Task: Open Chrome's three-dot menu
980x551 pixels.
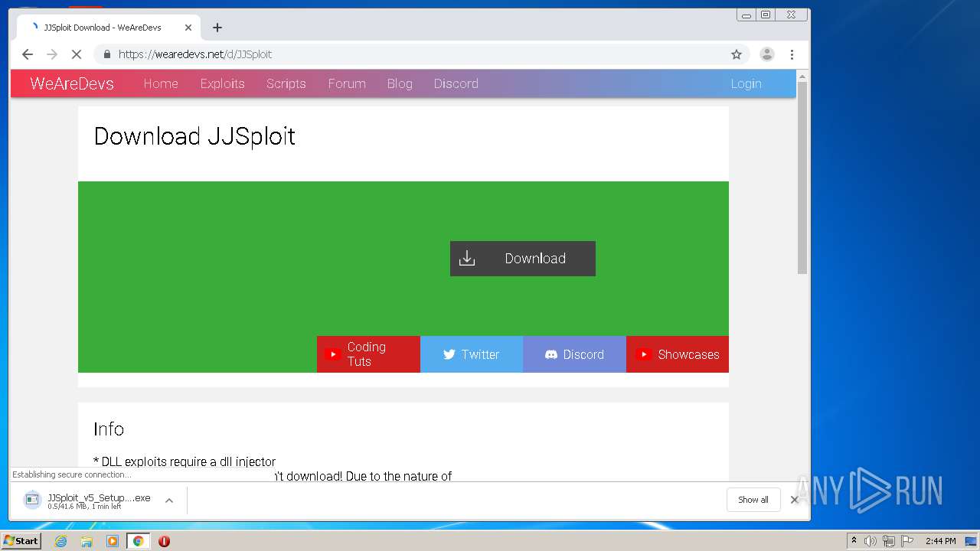Action: coord(792,54)
